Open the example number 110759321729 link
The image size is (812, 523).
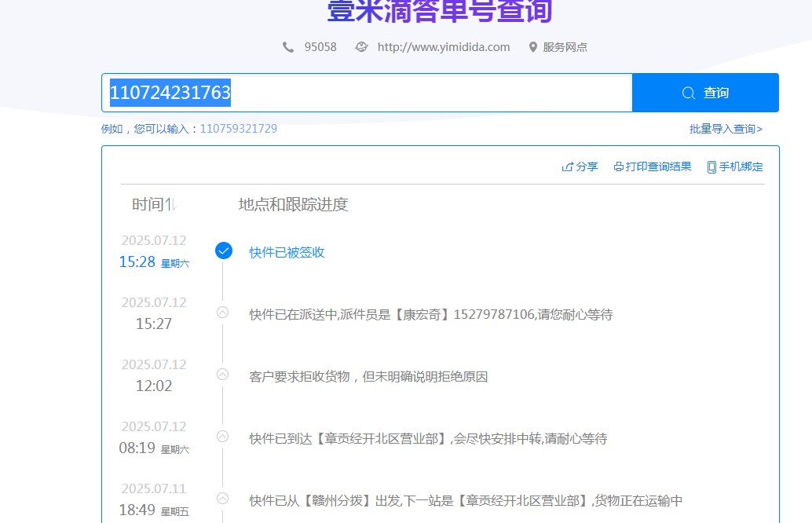coord(239,129)
